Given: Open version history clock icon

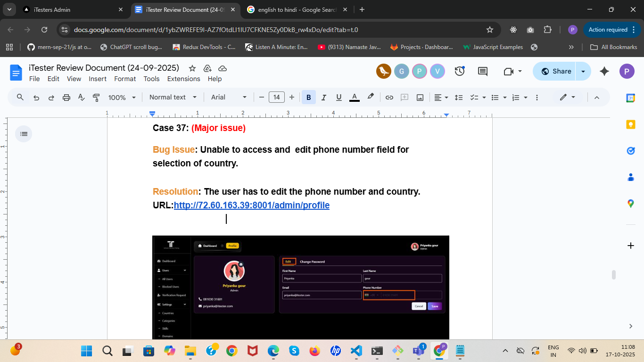Looking at the screenshot, I should coord(460,71).
